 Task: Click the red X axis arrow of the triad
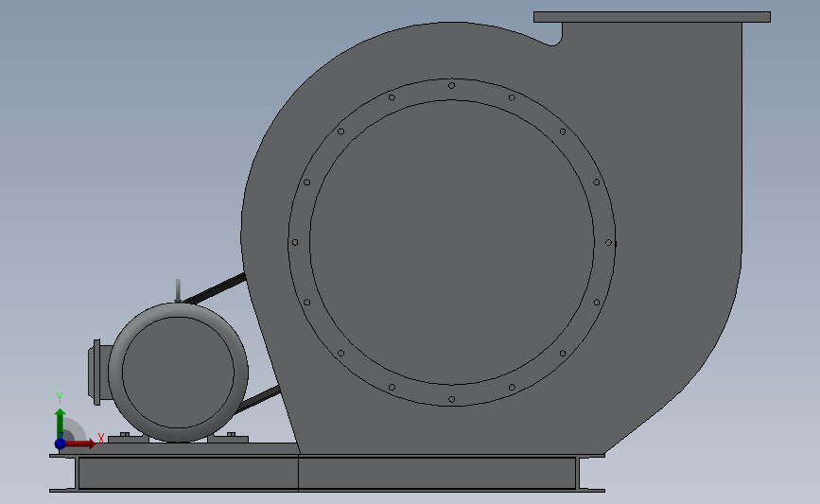[80, 443]
